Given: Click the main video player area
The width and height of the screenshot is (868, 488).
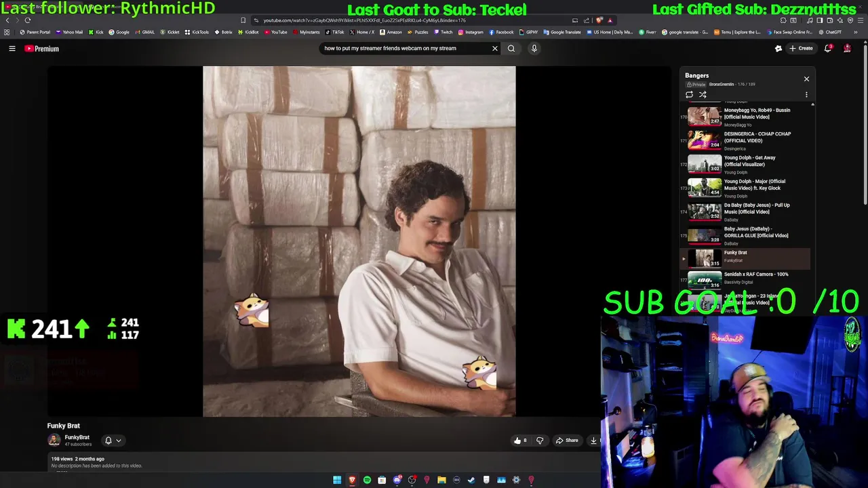Looking at the screenshot, I should point(359,241).
